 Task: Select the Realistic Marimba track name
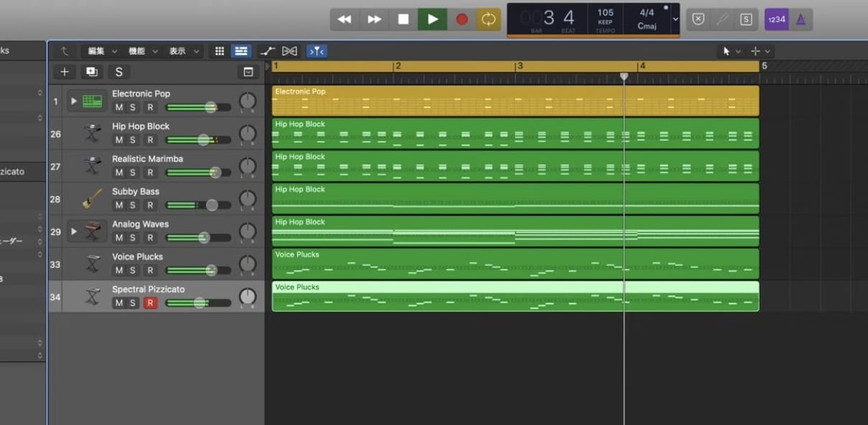[147, 159]
